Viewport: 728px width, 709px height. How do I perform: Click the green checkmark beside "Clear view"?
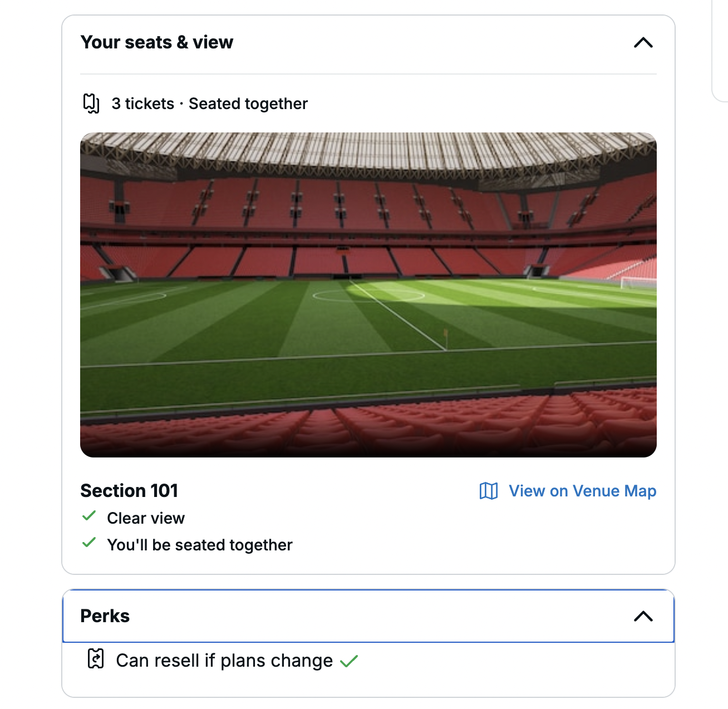[x=89, y=516]
